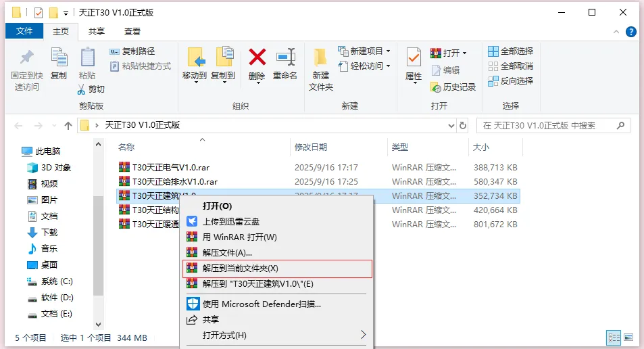
Task: Switch to Large icons view in status bar
Action: tap(628, 338)
